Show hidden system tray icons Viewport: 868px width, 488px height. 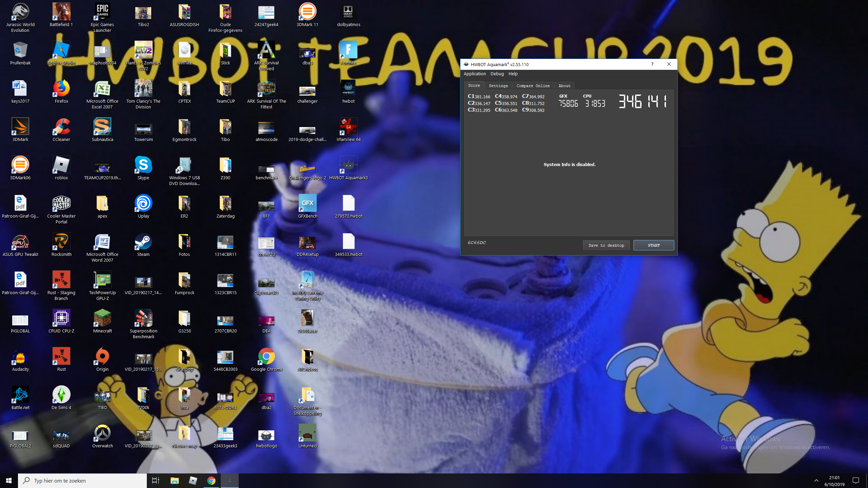[x=816, y=481]
